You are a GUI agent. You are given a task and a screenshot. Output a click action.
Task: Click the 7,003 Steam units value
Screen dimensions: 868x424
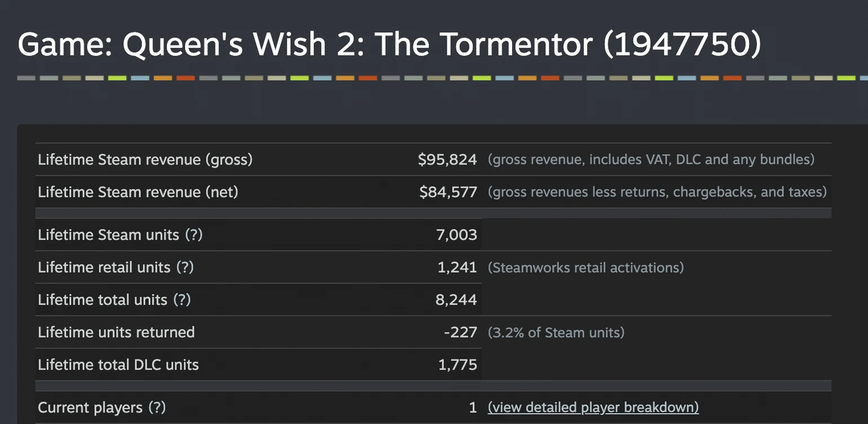click(456, 235)
